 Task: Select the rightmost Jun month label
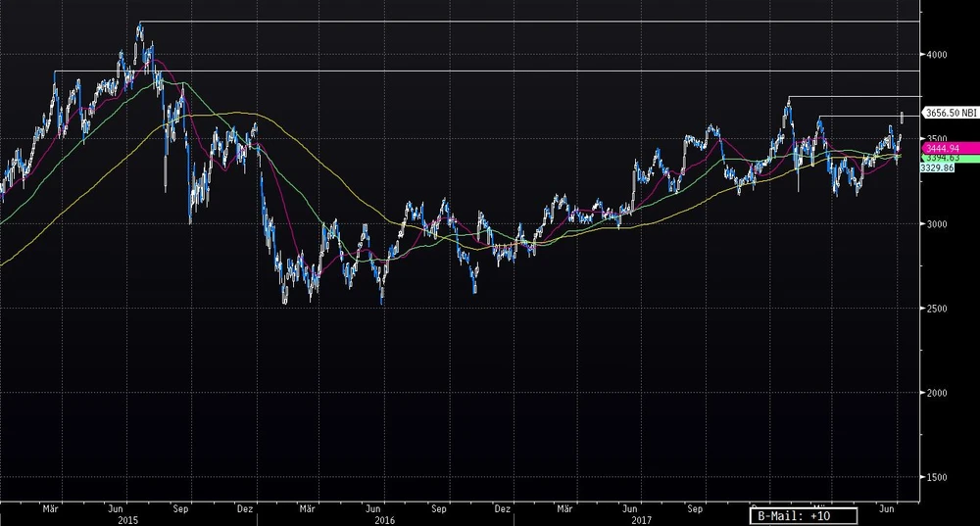click(888, 508)
